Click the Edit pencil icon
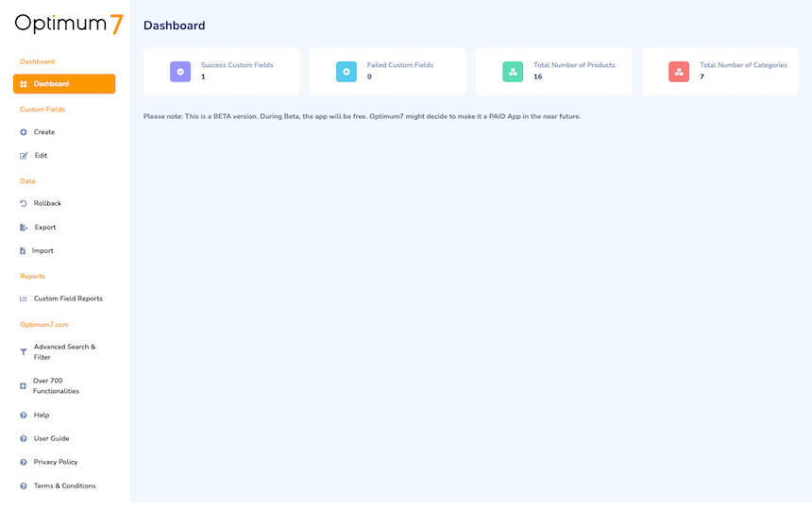This screenshot has width=812, height=529. tap(24, 156)
